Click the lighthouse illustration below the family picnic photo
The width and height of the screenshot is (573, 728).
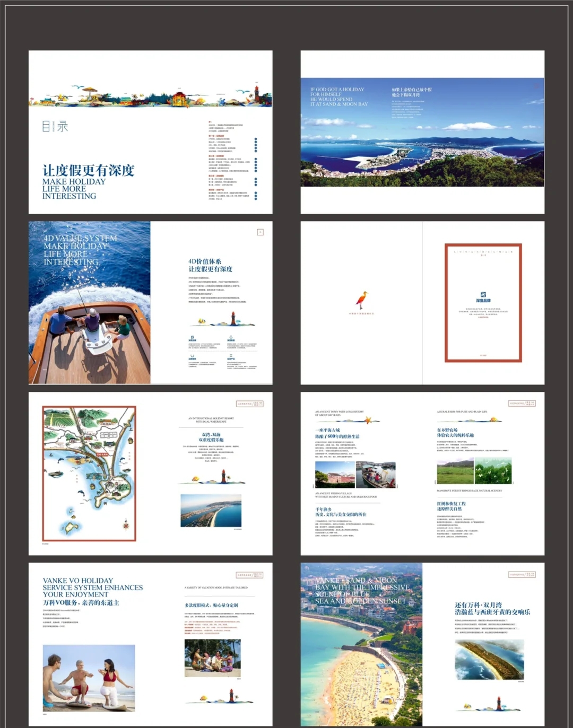[x=231, y=696]
